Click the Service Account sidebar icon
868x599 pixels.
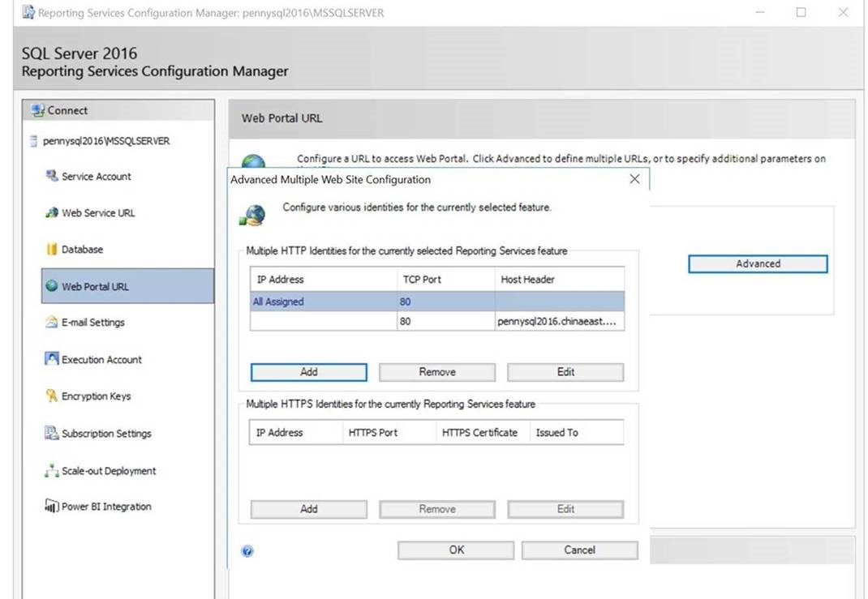(x=52, y=176)
